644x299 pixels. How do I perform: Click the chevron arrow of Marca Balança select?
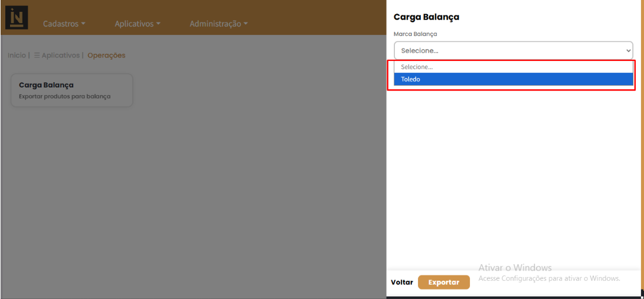pyautogui.click(x=628, y=51)
